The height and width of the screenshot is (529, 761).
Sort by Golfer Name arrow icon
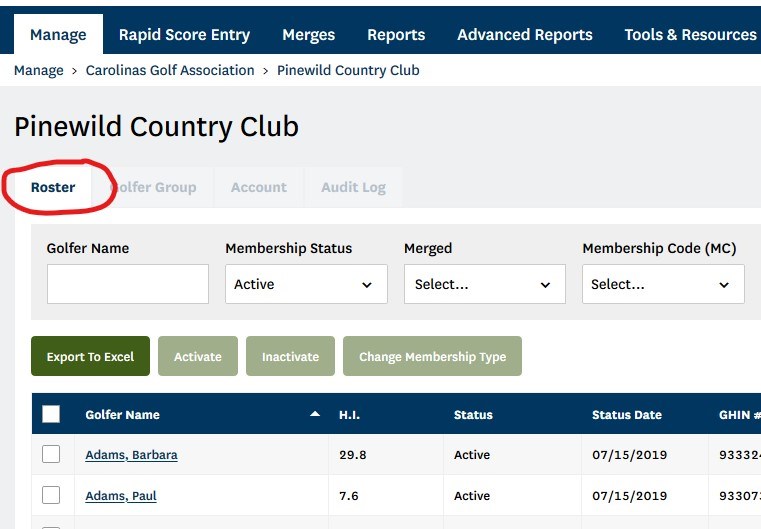tap(315, 414)
